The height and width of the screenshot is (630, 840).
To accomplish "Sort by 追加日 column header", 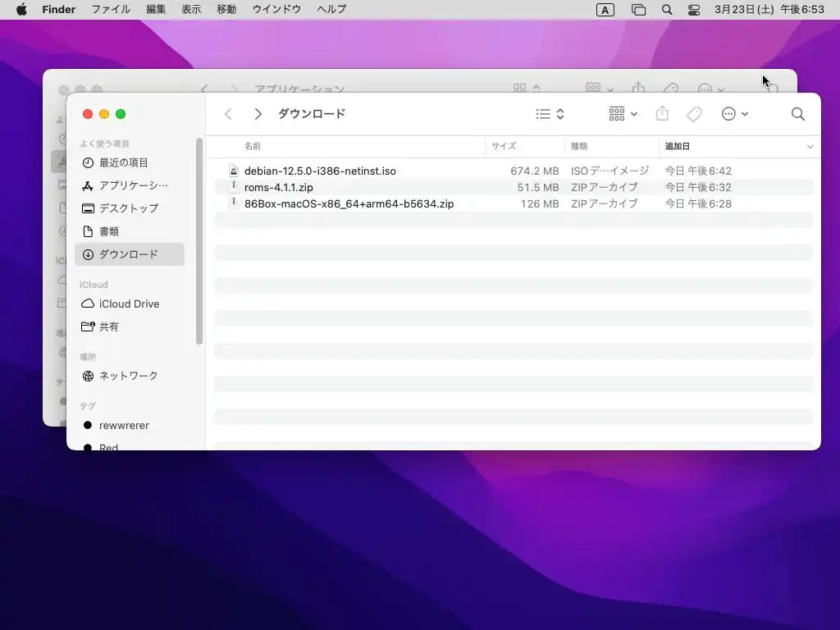I will pos(677,146).
